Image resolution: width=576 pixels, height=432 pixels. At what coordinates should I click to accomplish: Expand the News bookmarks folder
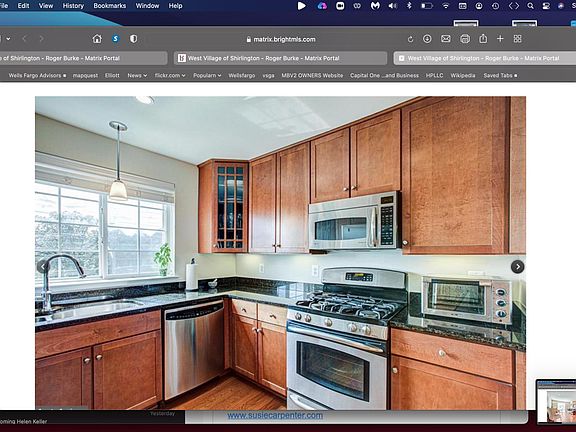pyautogui.click(x=137, y=75)
